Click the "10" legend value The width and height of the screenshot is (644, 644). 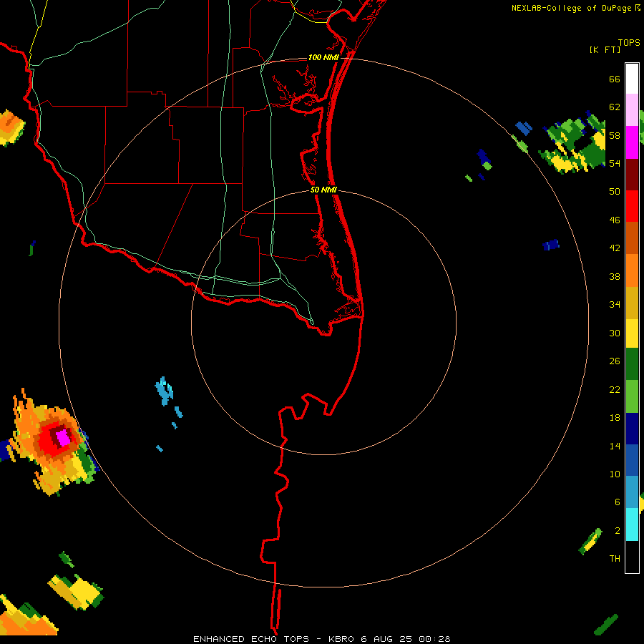pyautogui.click(x=615, y=474)
